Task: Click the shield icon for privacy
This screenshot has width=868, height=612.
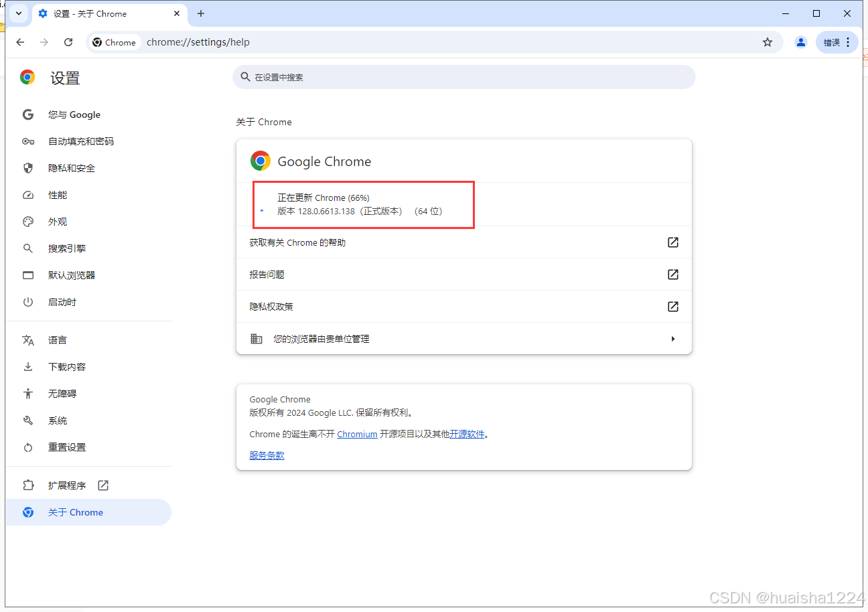Action: click(x=28, y=168)
